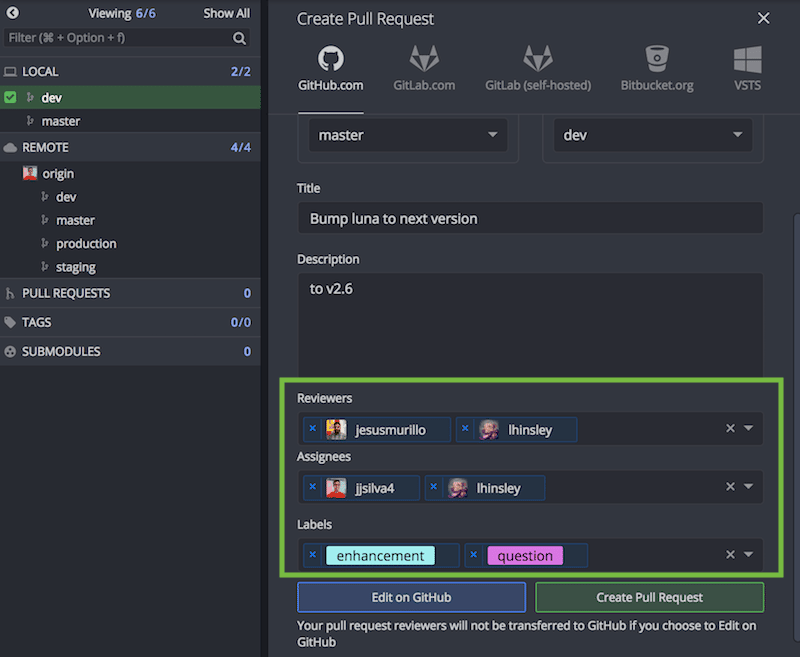
Task: Click the Edit on GitHub button
Action: coord(411,597)
